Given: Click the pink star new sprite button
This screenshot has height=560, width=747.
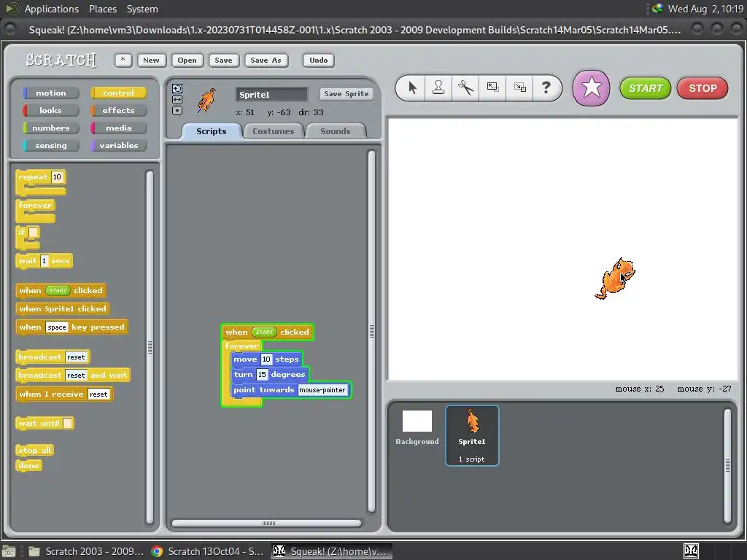Looking at the screenshot, I should (x=591, y=88).
